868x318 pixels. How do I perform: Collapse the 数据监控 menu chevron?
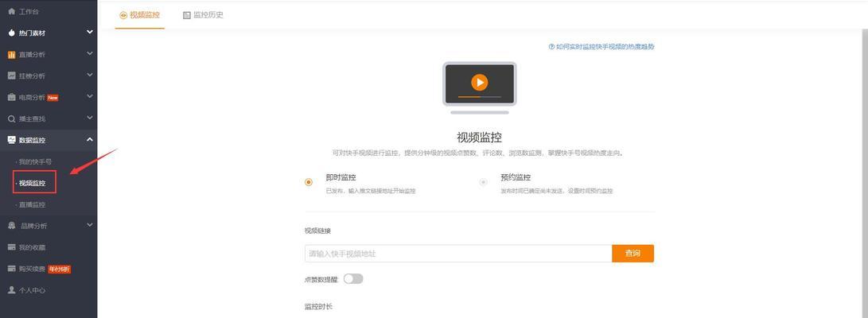90,139
